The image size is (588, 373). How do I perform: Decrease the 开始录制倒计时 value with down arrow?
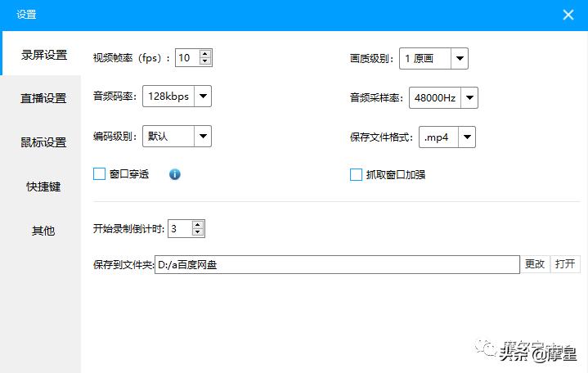198,232
